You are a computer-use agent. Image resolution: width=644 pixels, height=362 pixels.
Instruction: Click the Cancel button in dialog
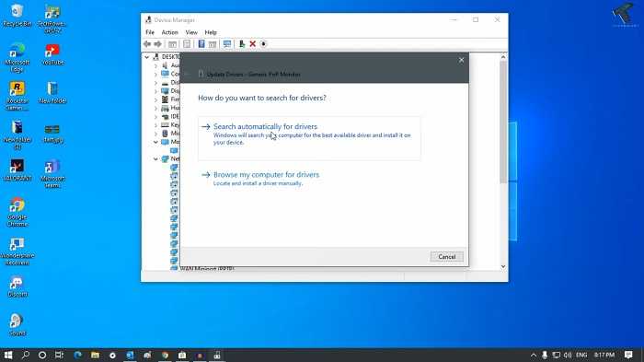coord(447,257)
